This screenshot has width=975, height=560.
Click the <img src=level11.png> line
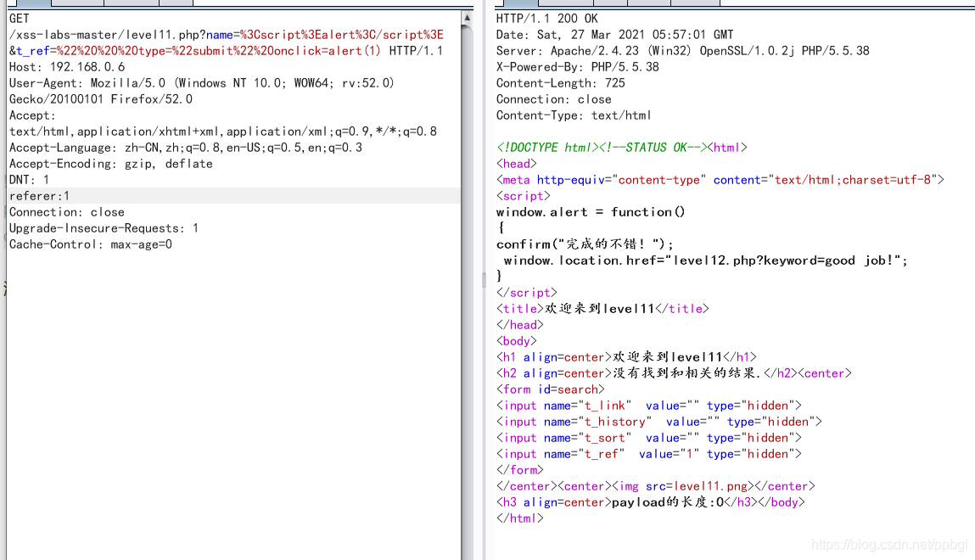click(x=656, y=487)
